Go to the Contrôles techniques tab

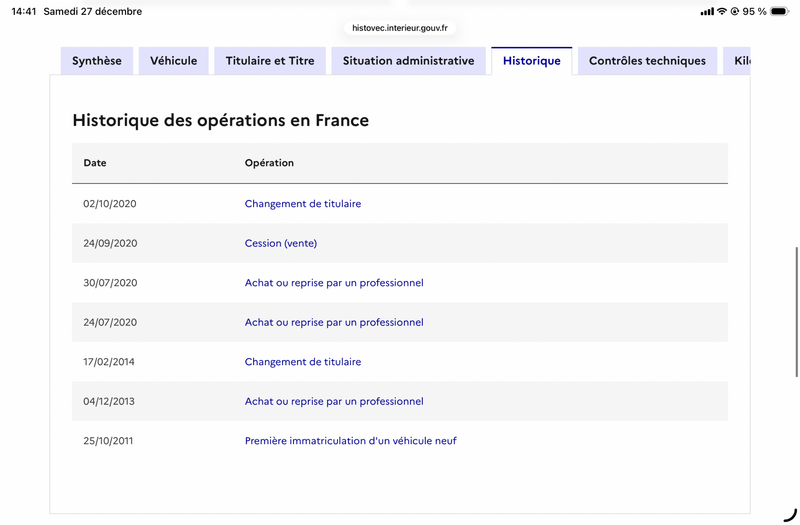point(647,61)
